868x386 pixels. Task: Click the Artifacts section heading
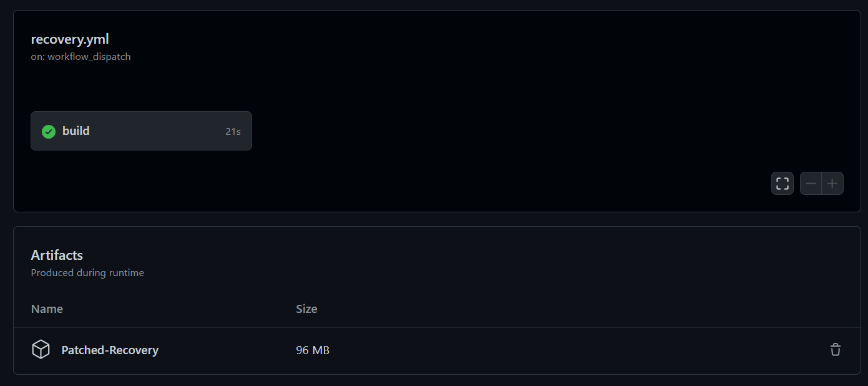pyautogui.click(x=57, y=255)
